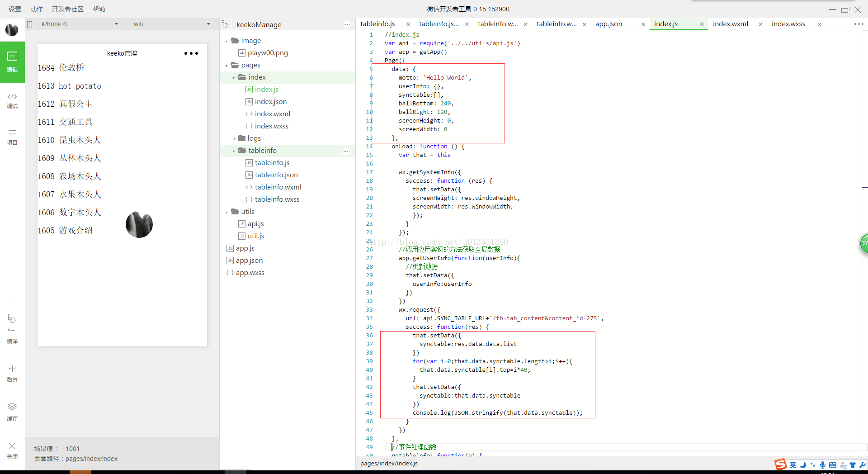Click the soft keyboard icon in the IME bar
This screenshot has height=474, width=868.
833,465
